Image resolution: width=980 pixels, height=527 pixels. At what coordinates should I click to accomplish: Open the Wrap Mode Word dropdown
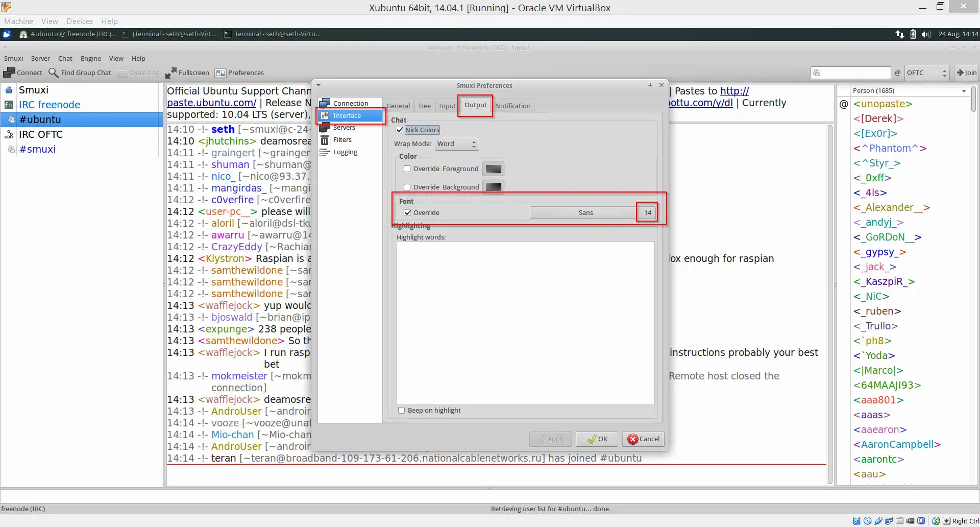point(457,144)
